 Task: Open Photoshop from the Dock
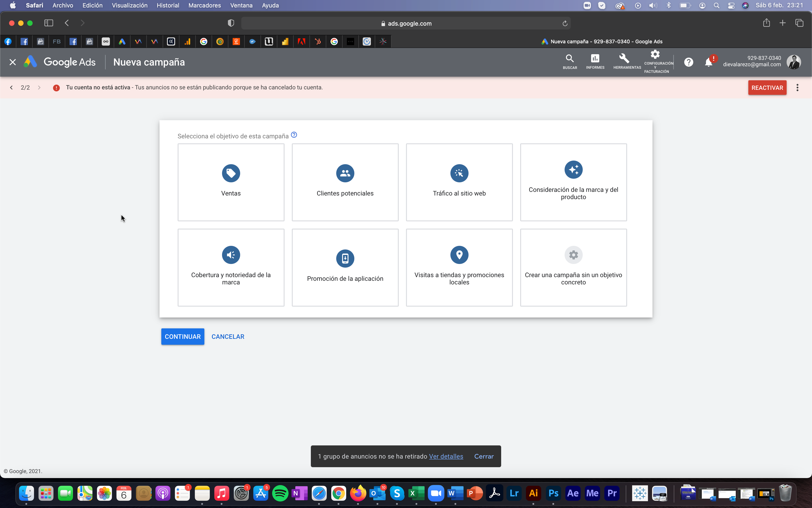click(553, 493)
